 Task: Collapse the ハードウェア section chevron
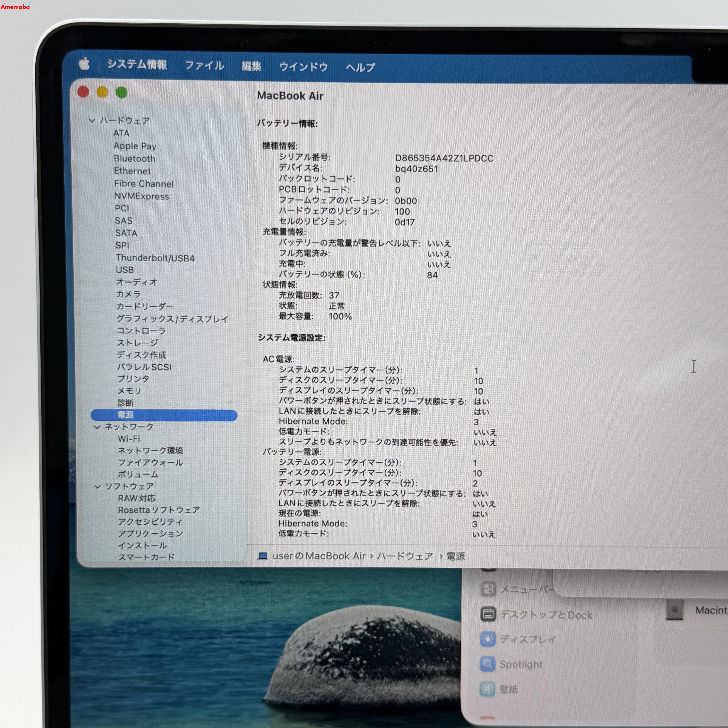pos(92,121)
